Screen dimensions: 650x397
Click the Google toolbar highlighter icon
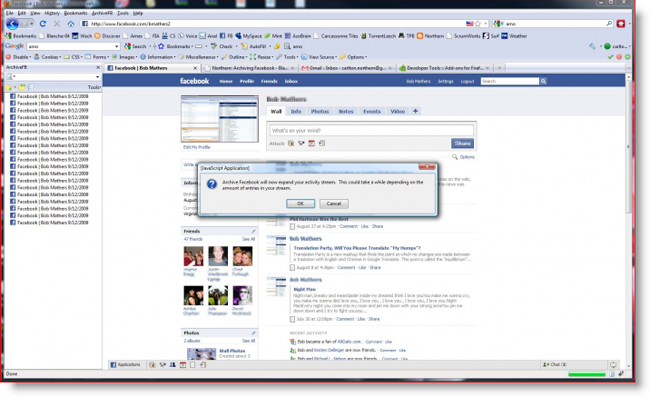(276, 46)
